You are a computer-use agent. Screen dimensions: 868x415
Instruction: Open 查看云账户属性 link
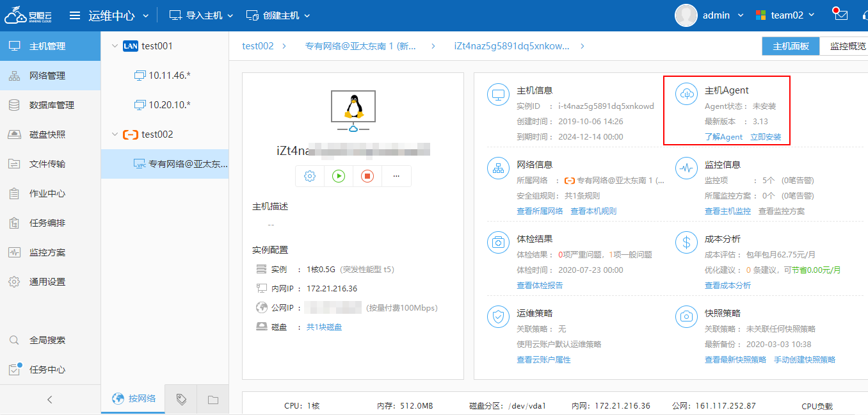(x=543, y=360)
